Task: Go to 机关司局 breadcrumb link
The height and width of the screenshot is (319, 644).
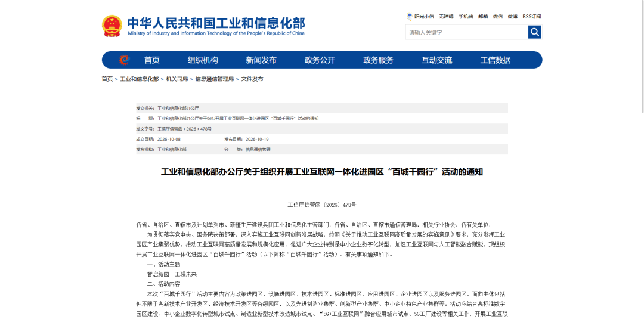Action: tap(177, 79)
